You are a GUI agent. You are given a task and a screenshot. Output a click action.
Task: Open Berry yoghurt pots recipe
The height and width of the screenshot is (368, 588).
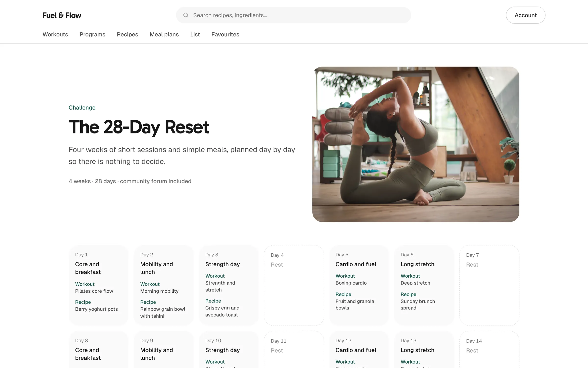pyautogui.click(x=96, y=309)
